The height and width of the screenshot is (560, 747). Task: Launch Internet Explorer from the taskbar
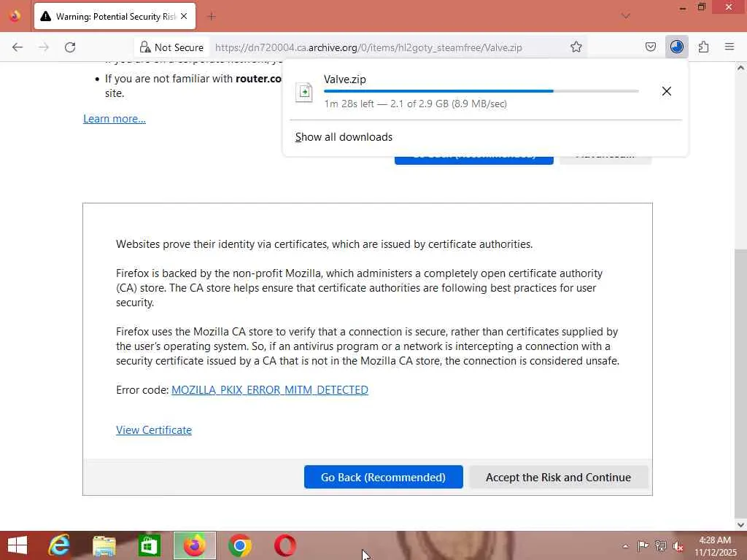pyautogui.click(x=58, y=545)
